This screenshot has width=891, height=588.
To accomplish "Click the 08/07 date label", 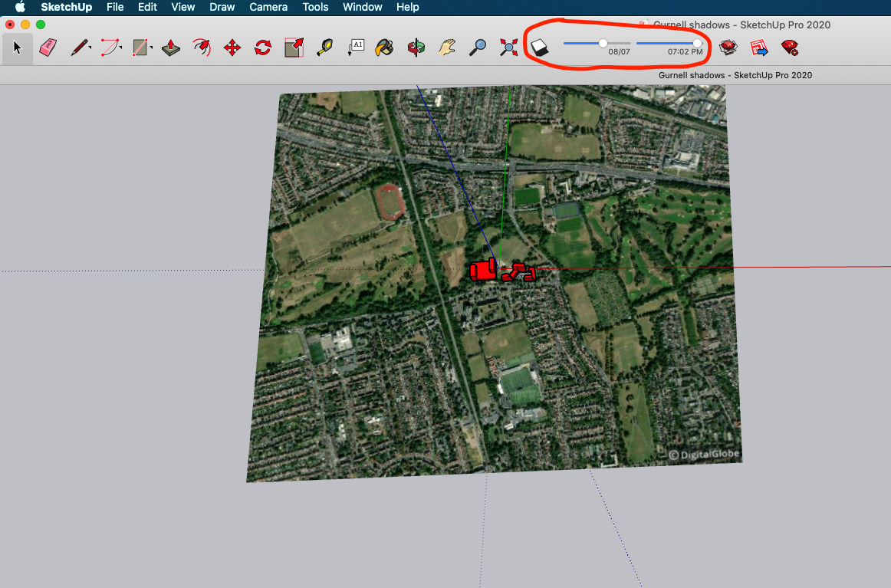I will (x=619, y=51).
